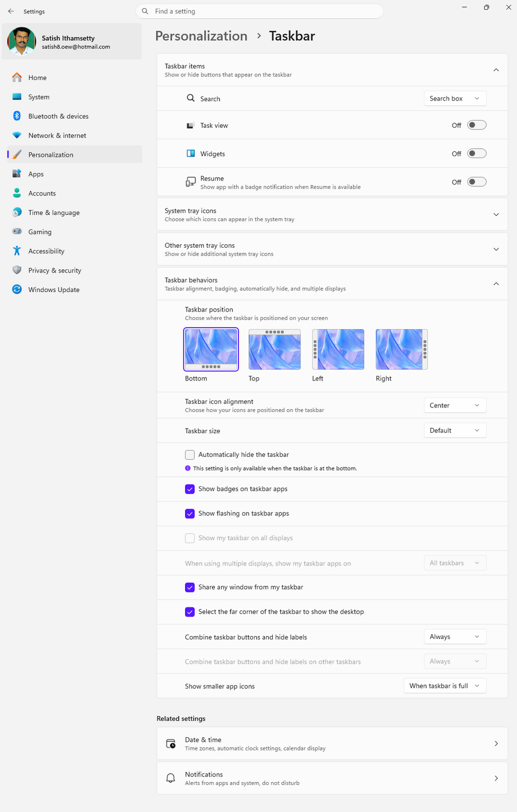Collapse the Taskbar behaviors section

[496, 284]
